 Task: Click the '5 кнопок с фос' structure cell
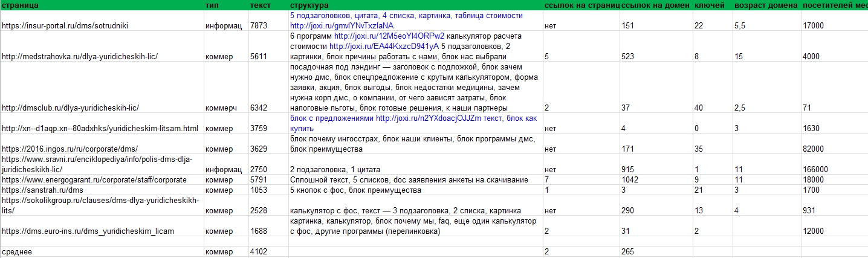tap(416, 190)
